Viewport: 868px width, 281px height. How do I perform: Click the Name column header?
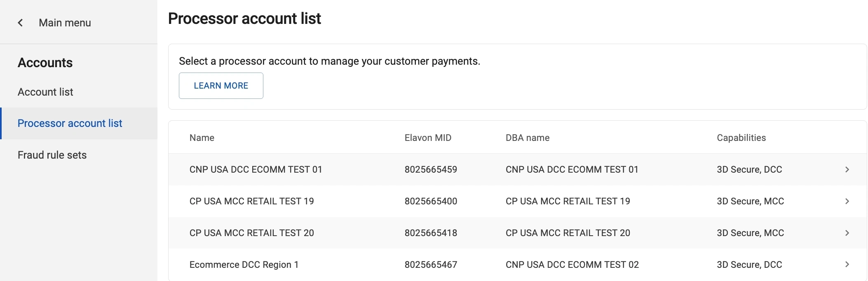202,138
